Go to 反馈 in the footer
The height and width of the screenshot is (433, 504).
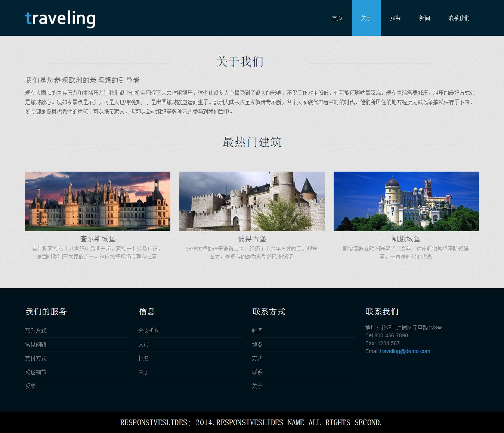coord(31,386)
